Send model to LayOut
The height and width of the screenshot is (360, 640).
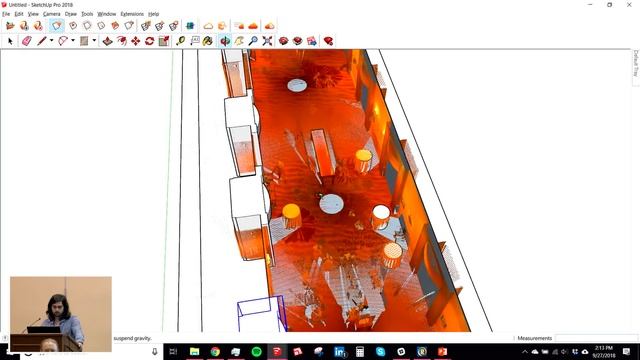[311, 41]
